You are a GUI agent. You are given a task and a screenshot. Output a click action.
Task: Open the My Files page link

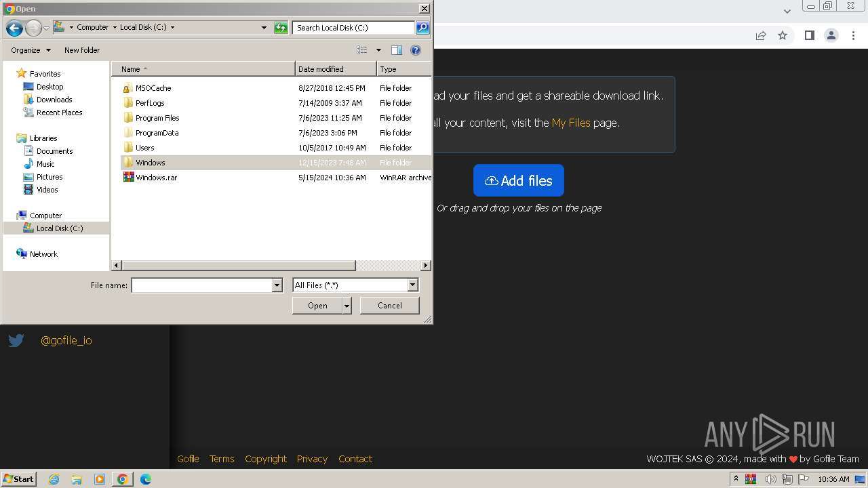(571, 123)
